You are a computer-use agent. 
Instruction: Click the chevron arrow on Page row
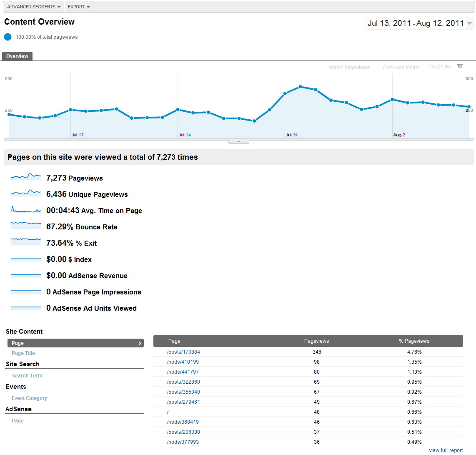click(x=140, y=343)
